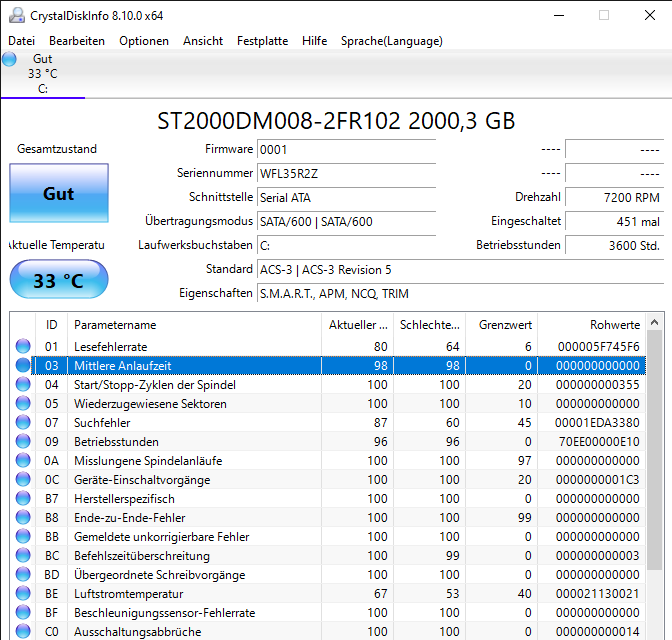
Task: Open the Ansicht menu
Action: pyautogui.click(x=203, y=41)
